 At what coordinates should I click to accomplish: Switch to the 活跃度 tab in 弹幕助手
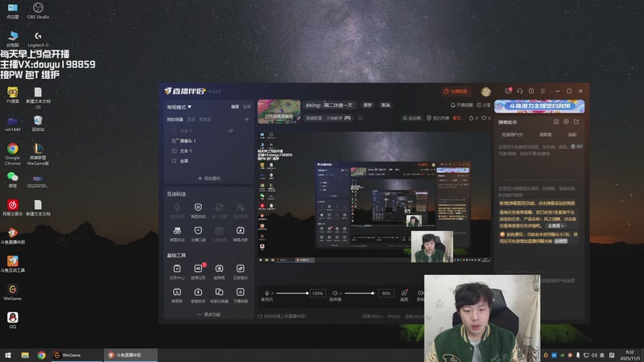546,134
